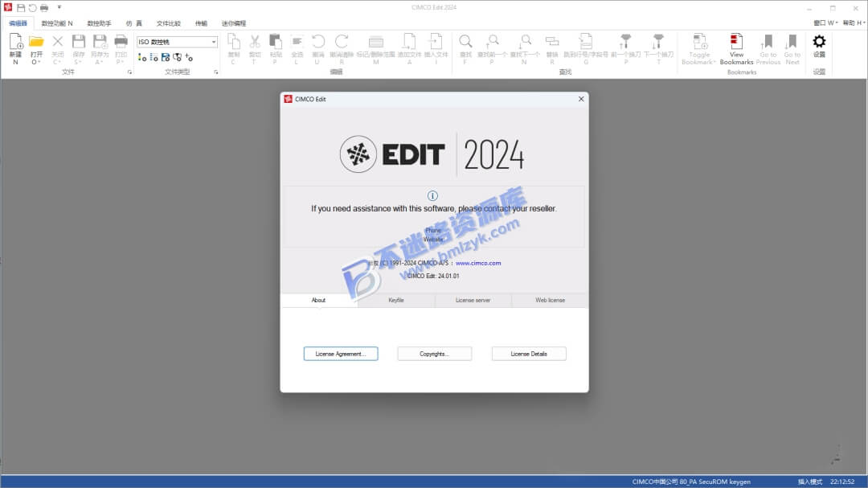Viewport: 868px width, 488px height.
Task: Click the insert mode (插入模式) status bar entry
Action: (810, 482)
